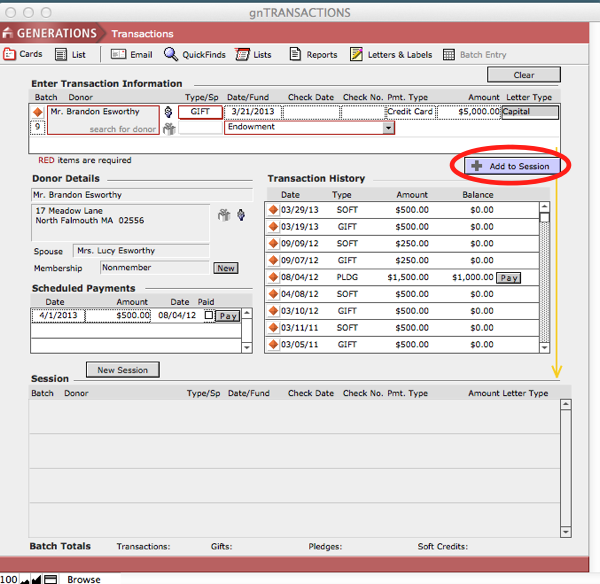Click the search for donor field
This screenshot has width=600, height=584.
[x=103, y=129]
